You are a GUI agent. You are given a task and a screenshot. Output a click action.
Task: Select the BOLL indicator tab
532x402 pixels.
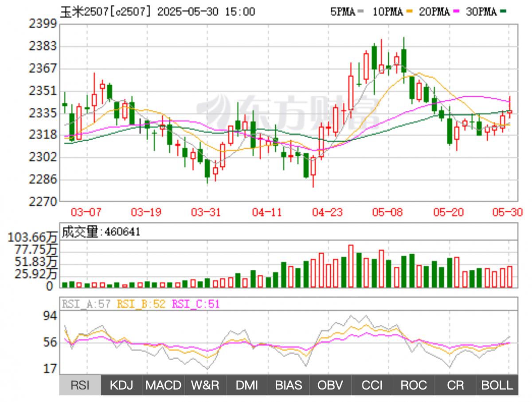coord(497,385)
